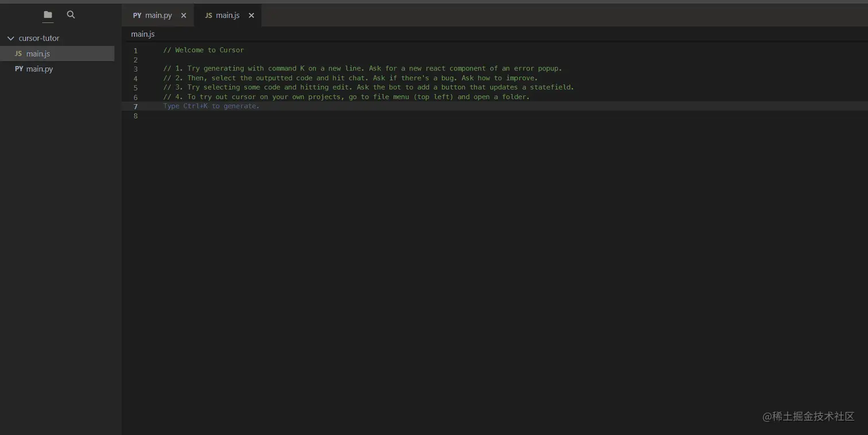Open the Explorer panel via folder icon
The height and width of the screenshot is (435, 868).
(x=47, y=15)
